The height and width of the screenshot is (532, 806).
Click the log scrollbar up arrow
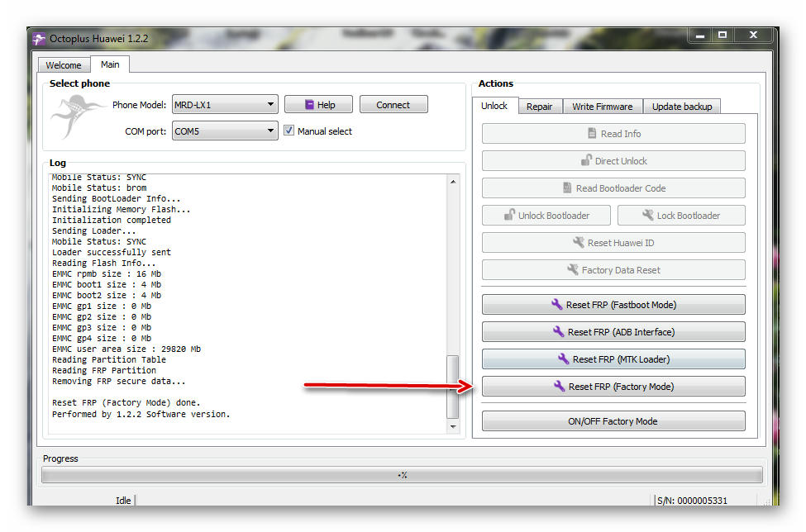453,182
